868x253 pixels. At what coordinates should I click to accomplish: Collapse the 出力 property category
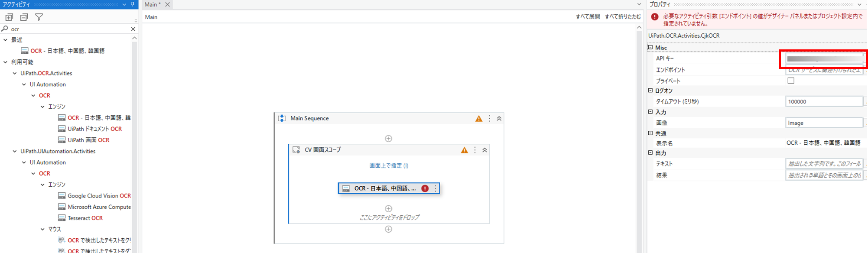click(x=650, y=153)
